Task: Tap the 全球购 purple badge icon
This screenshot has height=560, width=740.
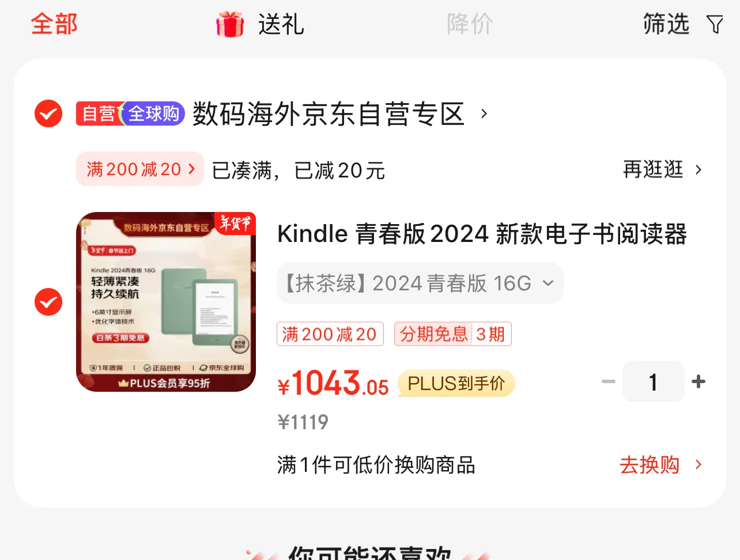Action: click(x=153, y=113)
